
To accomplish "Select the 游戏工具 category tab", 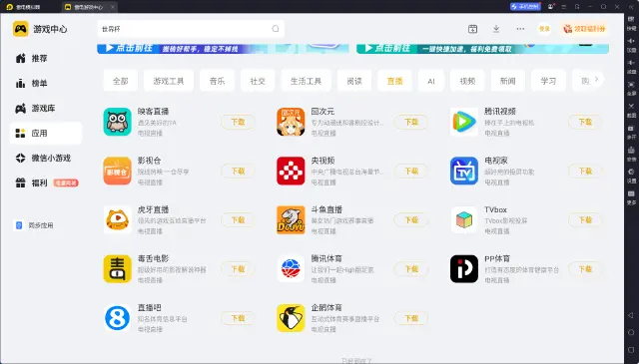I will click(x=169, y=81).
